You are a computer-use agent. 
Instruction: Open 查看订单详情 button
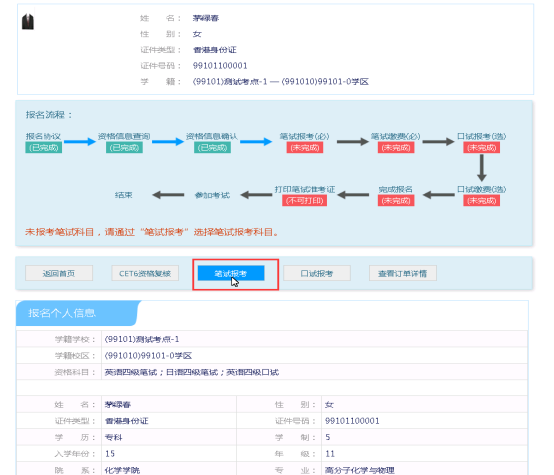(403, 273)
